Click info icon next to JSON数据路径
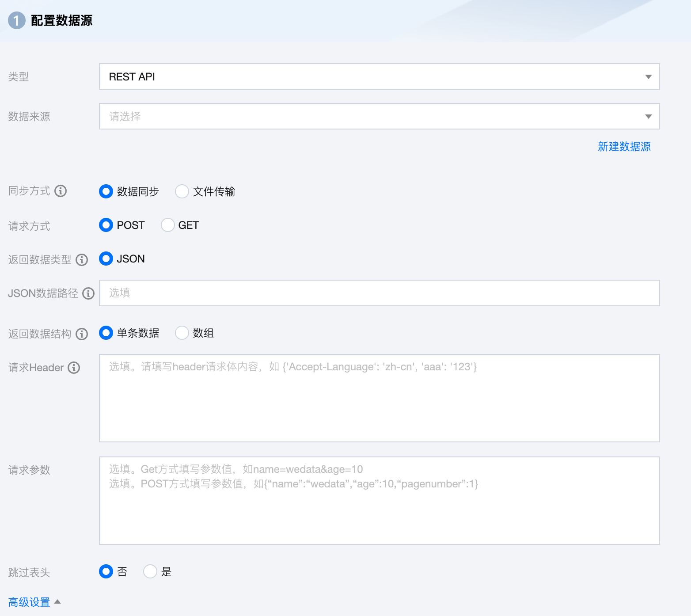Screen dimensions: 691x616 88,293
